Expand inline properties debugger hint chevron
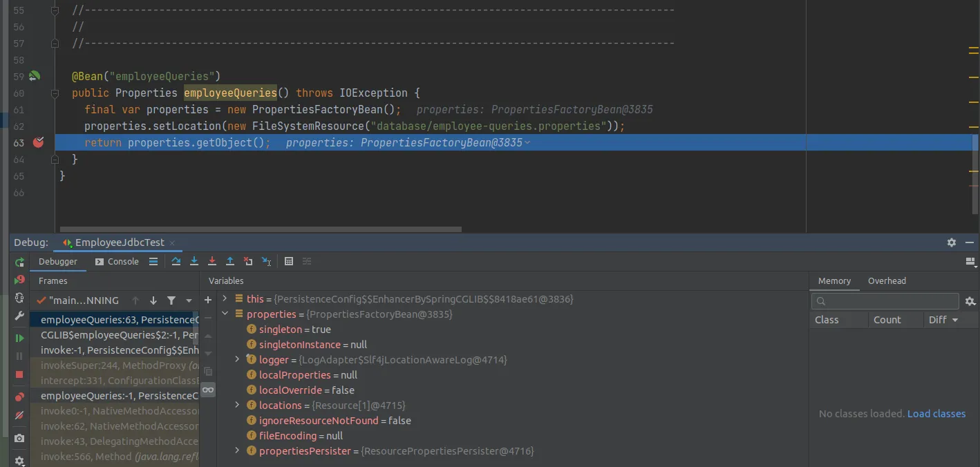Viewport: 980px width, 467px height. click(x=527, y=142)
